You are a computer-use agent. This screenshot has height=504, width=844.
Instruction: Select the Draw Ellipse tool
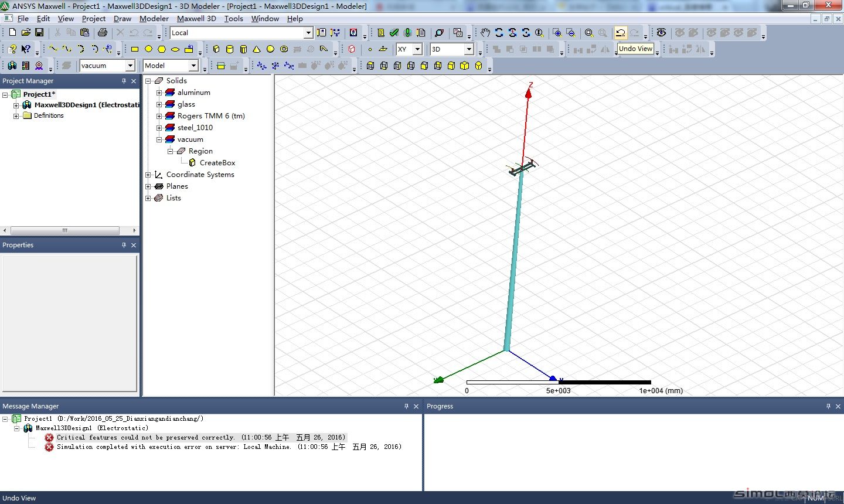(175, 49)
